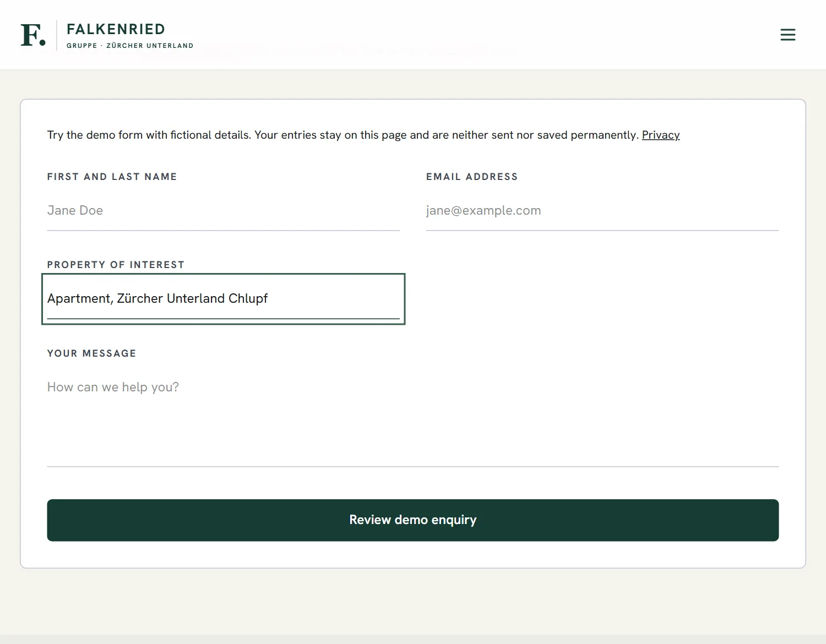Viewport: 826px width, 644px height.
Task: Click the Falkenried F. logo mark
Action: tap(33, 35)
